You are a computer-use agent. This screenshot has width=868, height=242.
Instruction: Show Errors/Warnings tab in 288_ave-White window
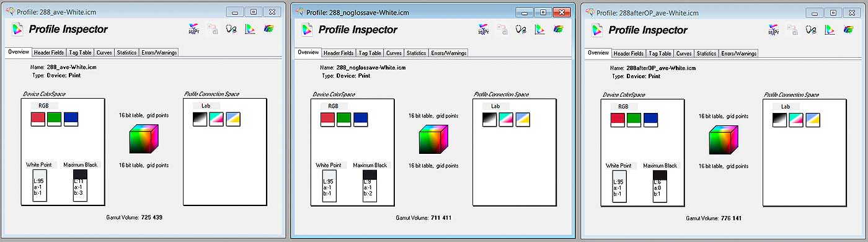tap(159, 53)
